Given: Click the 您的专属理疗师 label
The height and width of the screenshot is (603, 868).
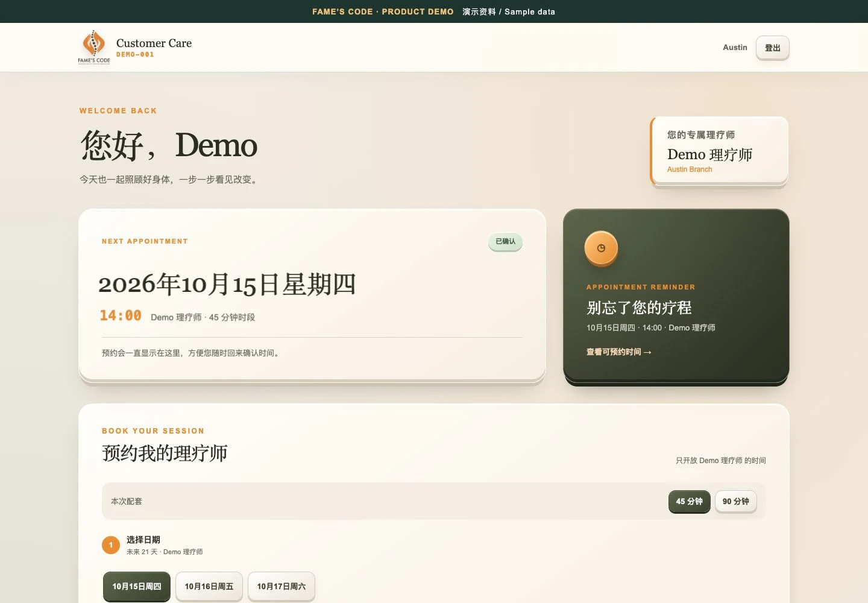Looking at the screenshot, I should (701, 135).
